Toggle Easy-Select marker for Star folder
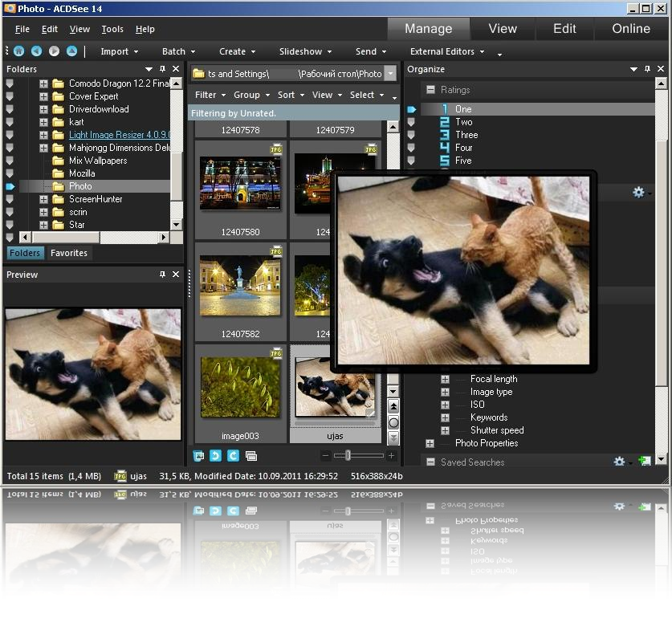 [10, 225]
